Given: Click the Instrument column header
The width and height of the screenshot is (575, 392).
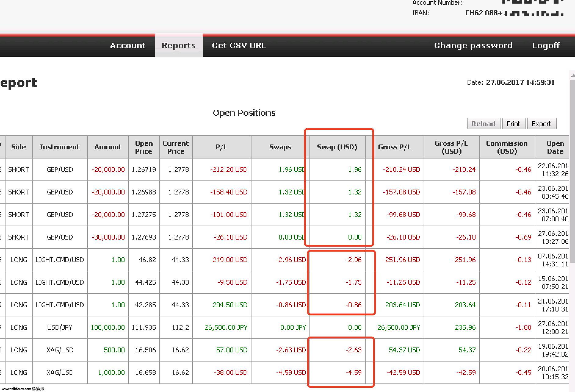Looking at the screenshot, I should [x=60, y=147].
